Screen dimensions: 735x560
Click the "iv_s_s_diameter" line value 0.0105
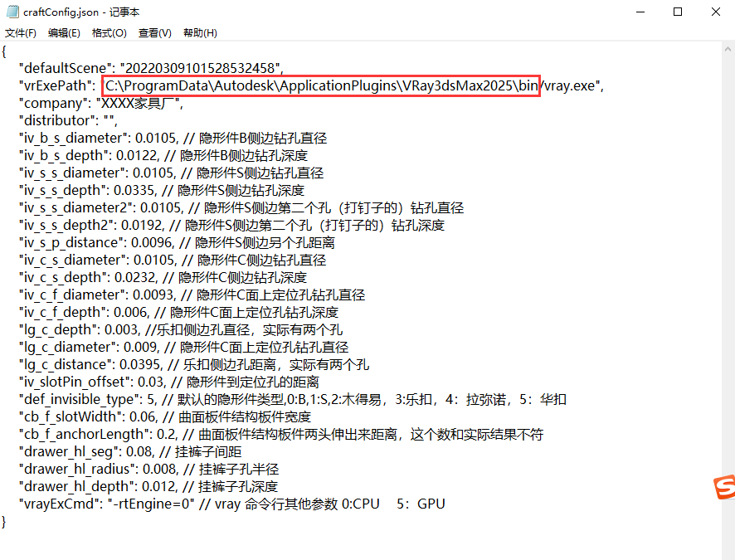153,173
